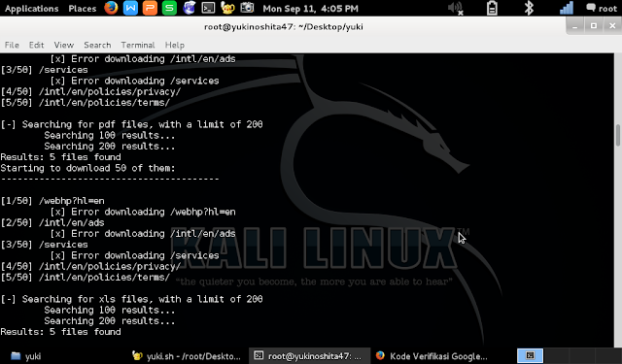Click 'Searching for pdf files' output line

click(132, 124)
